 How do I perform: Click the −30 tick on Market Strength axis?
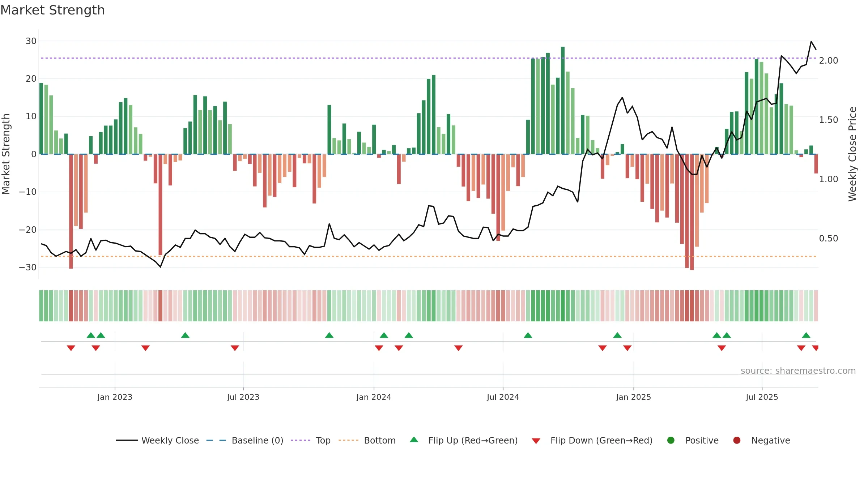[28, 267]
